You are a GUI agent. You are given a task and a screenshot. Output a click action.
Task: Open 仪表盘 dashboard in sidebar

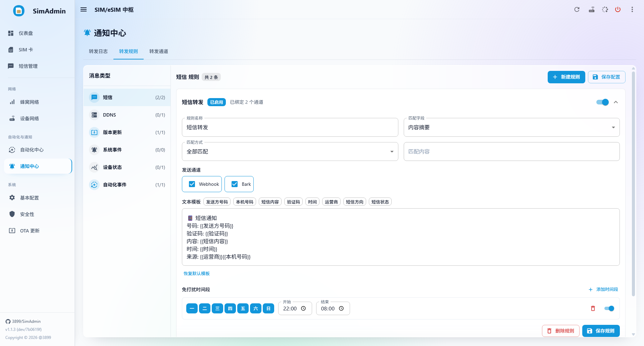(x=37, y=33)
